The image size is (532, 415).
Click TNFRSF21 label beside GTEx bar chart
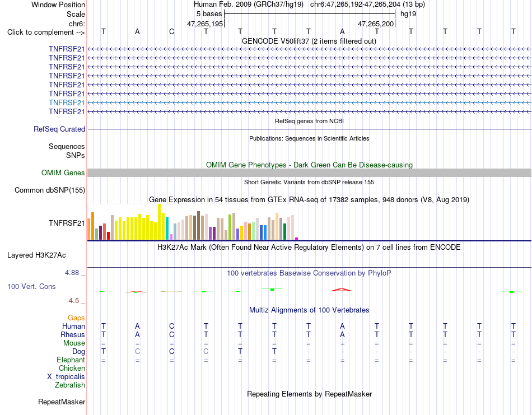pos(67,223)
